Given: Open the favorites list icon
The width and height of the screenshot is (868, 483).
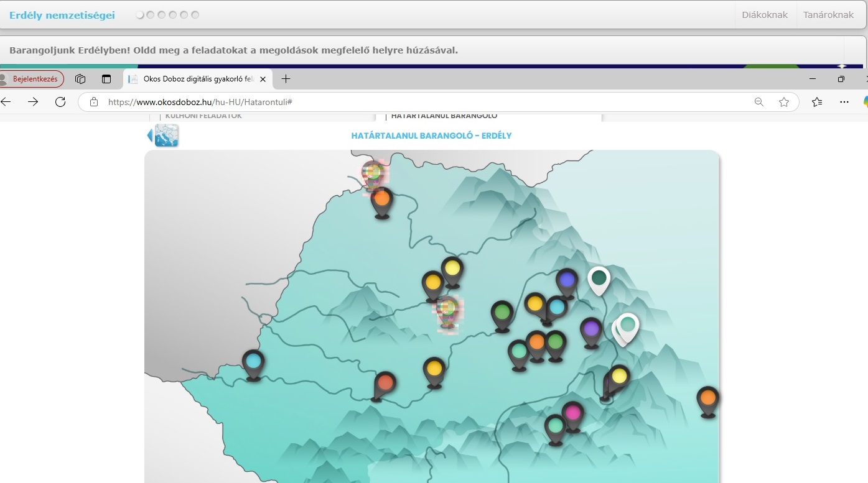Looking at the screenshot, I should [817, 102].
